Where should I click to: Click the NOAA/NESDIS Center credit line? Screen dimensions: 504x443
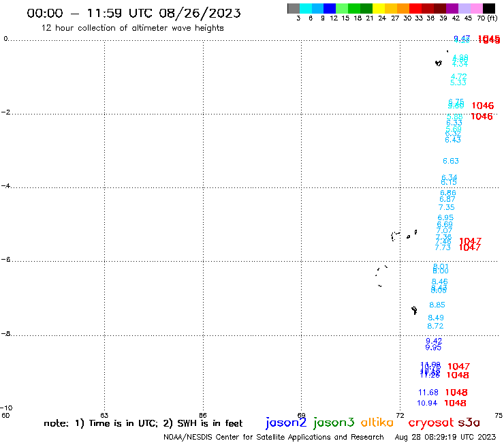(x=274, y=438)
